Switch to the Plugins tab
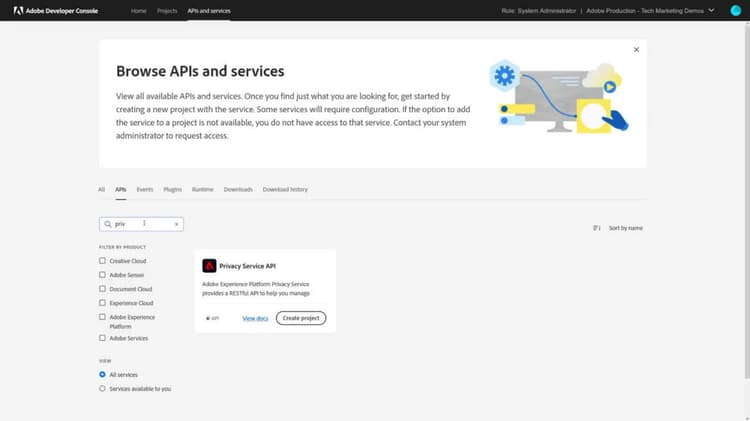Image resolution: width=750 pixels, height=421 pixels. click(173, 189)
